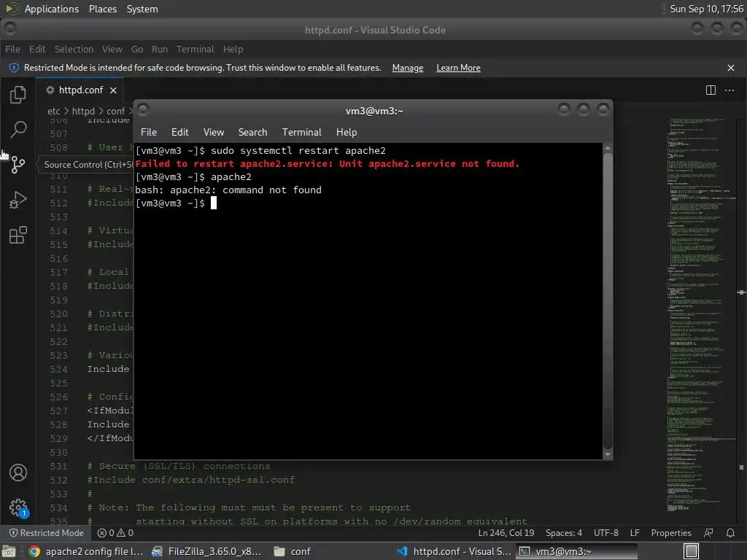Open the Manage gear icon in activity bar
Viewport: 747px width, 560px height.
(18, 507)
